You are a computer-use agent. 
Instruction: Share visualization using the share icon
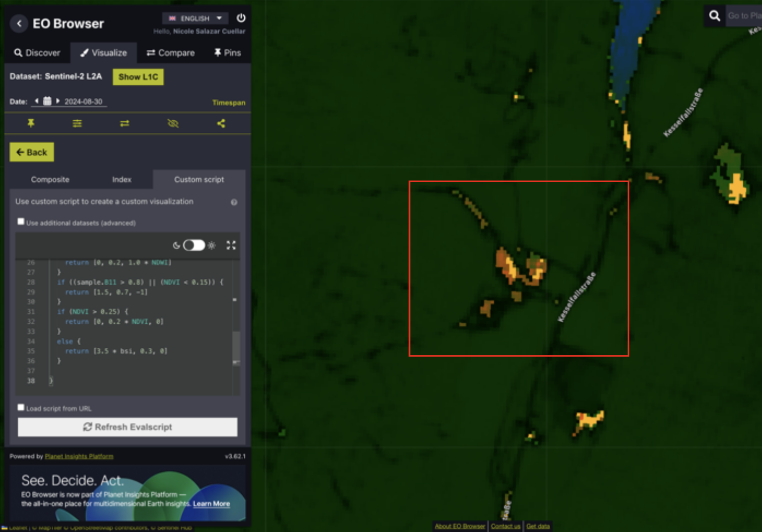(x=221, y=123)
